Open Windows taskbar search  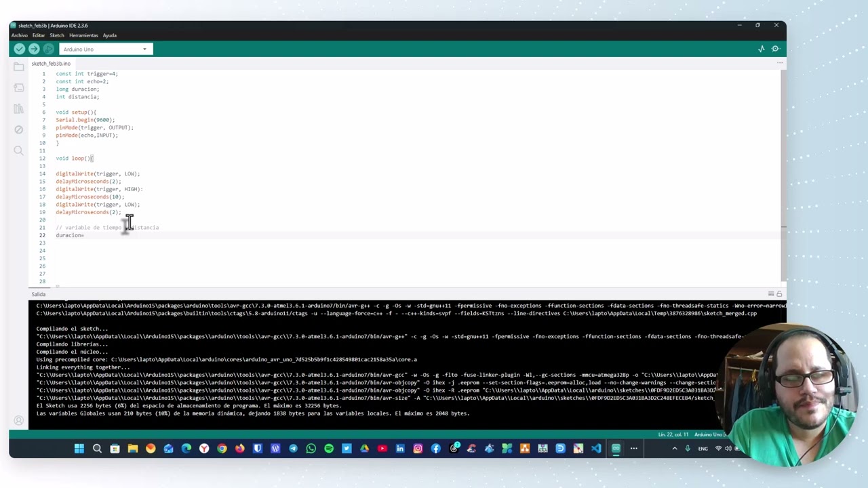[x=97, y=448]
